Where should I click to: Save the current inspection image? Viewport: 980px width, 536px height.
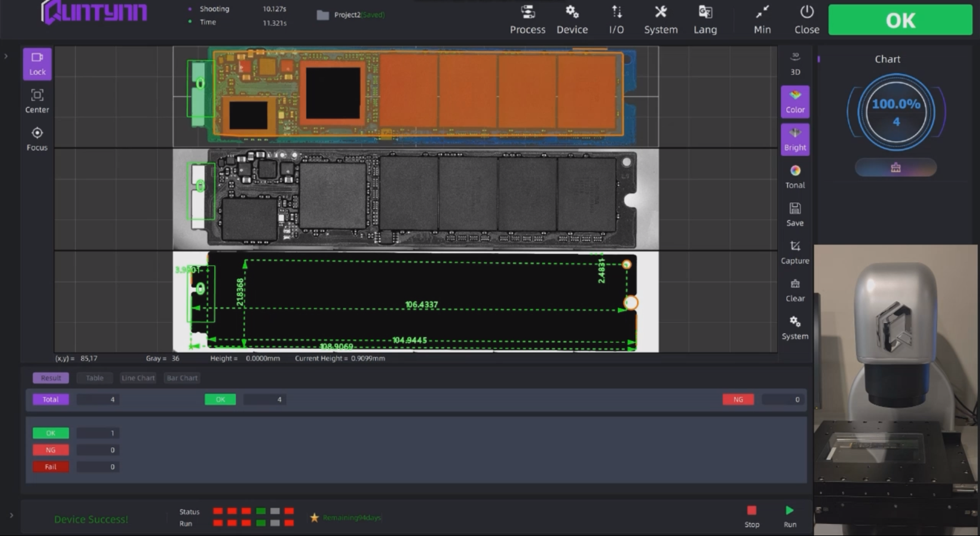click(795, 214)
